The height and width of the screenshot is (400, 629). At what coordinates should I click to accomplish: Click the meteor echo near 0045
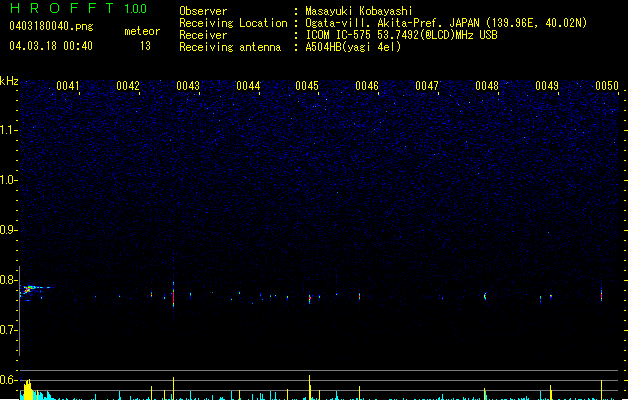click(310, 299)
